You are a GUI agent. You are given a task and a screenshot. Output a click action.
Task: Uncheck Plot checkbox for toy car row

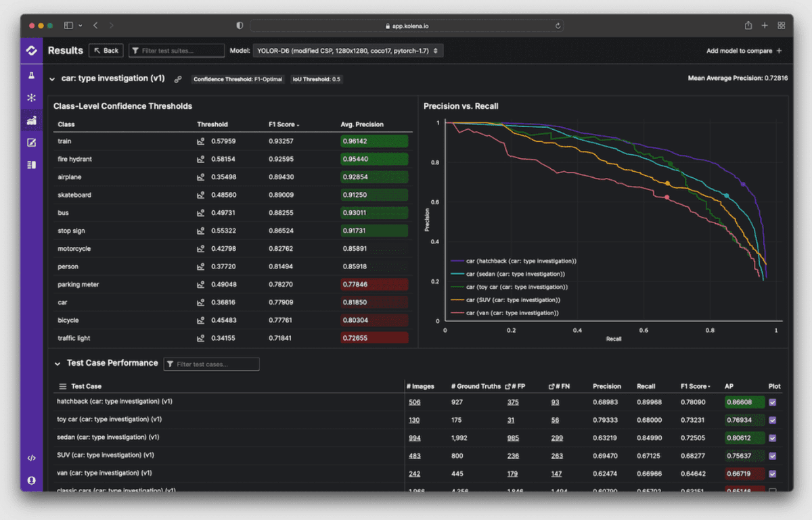coord(773,420)
